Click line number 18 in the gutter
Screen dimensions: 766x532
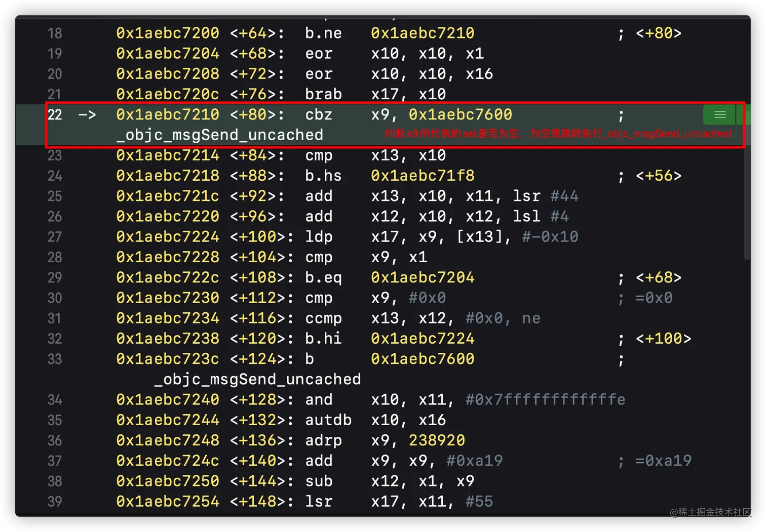(55, 33)
